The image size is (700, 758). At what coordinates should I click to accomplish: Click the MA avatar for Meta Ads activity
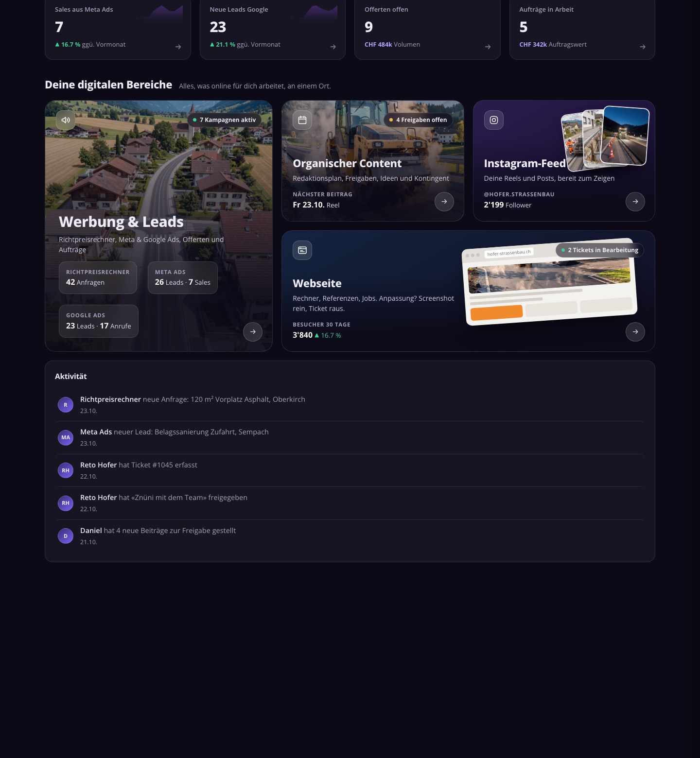[66, 437]
